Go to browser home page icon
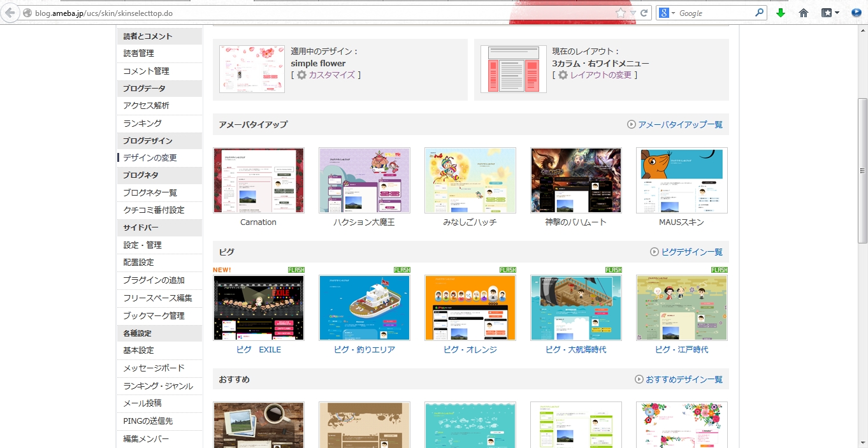Screen dimensions: 868x448 pos(804,13)
